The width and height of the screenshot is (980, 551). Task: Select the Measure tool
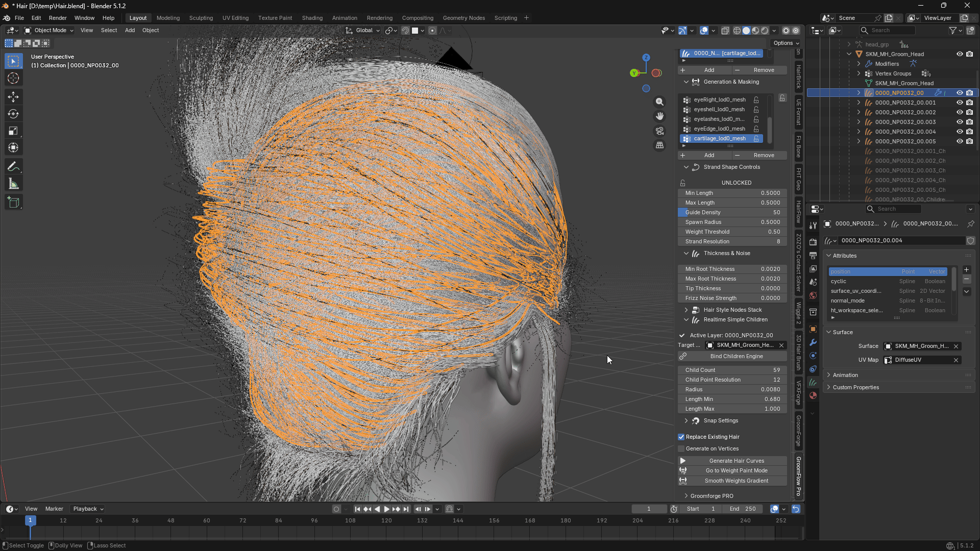14,184
